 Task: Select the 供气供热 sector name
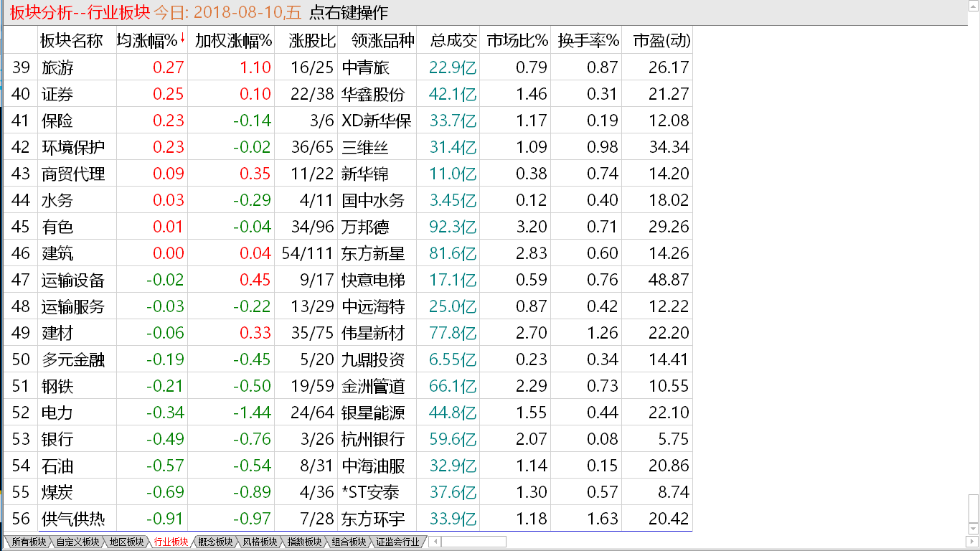coord(73,519)
